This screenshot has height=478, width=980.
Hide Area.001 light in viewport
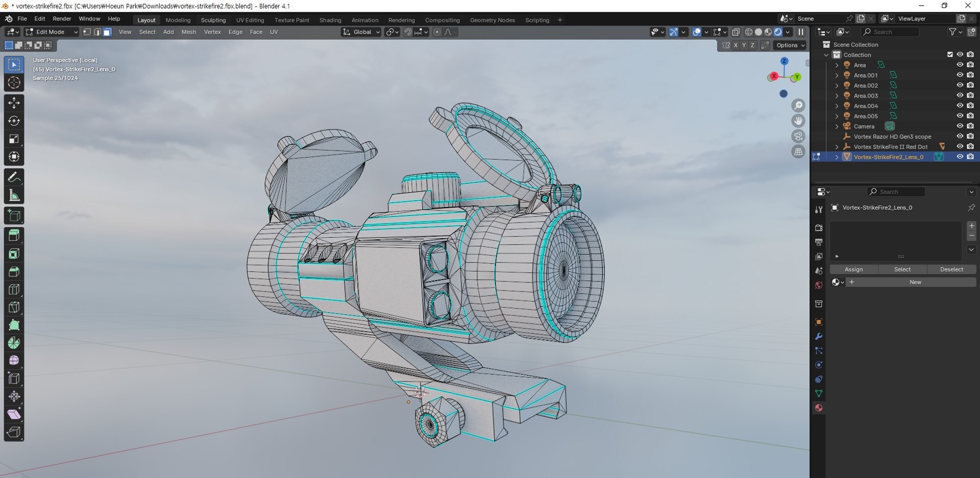point(960,75)
